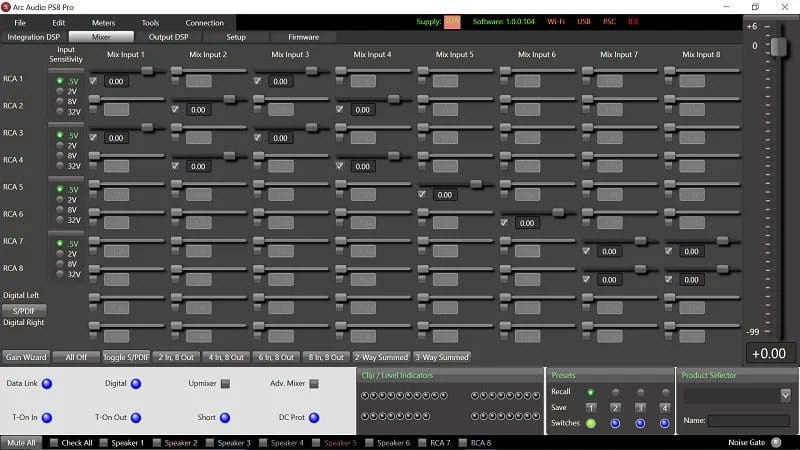Image resolution: width=800 pixels, height=450 pixels.
Task: Click the Wi-Fi connection status indicator
Action: pos(556,21)
